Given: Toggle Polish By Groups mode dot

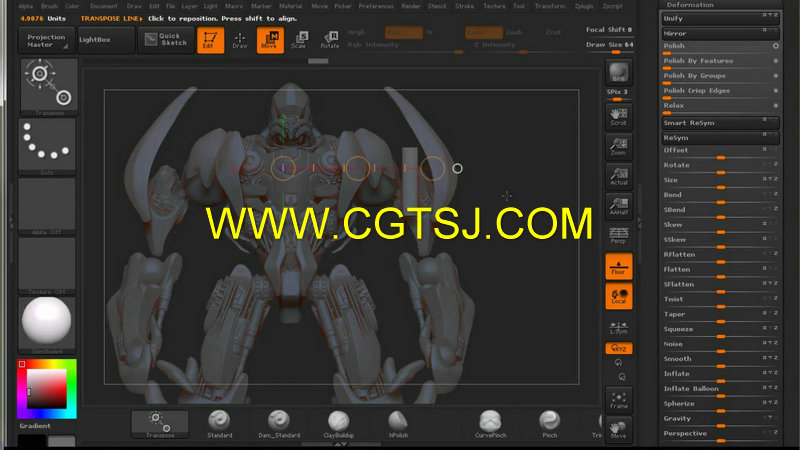Looking at the screenshot, I should point(776,76).
